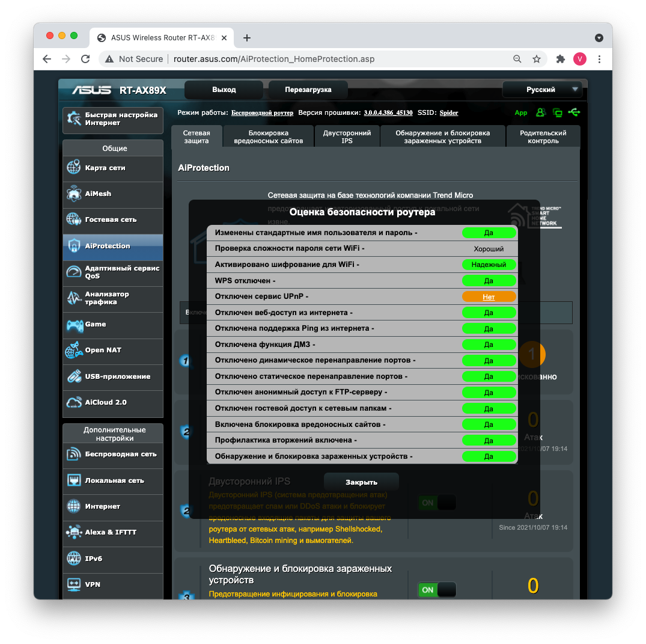
Task: Click the green network devices status icon
Action: (x=558, y=112)
